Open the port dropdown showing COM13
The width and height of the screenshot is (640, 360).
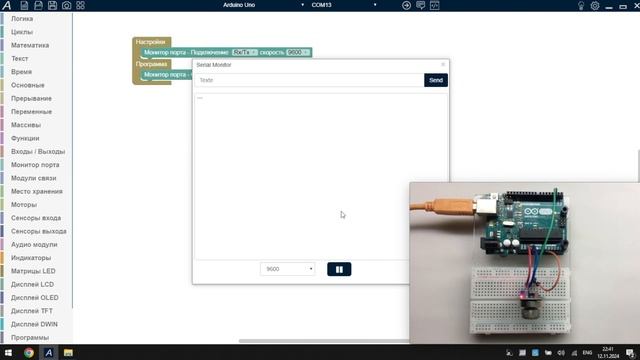point(343,5)
